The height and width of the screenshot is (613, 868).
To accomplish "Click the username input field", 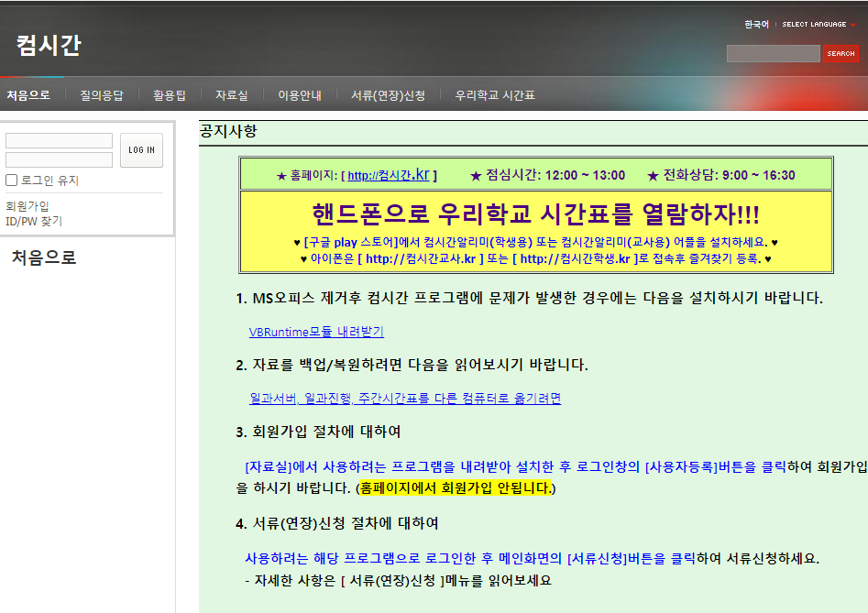I will (x=59, y=140).
